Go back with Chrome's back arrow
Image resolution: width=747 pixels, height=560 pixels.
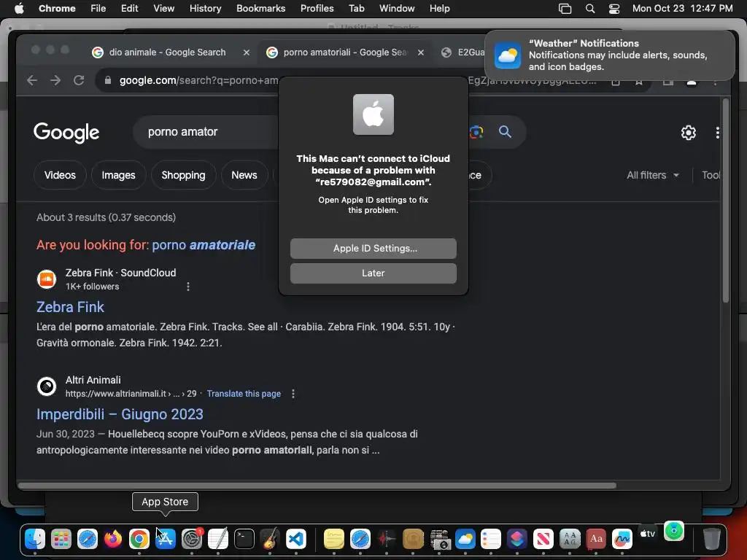[x=32, y=80]
